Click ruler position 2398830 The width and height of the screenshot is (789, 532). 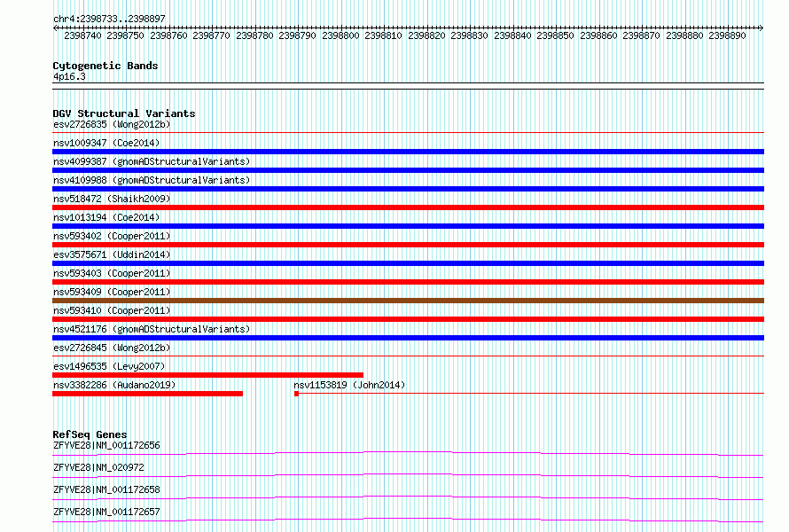pyautogui.click(x=470, y=35)
